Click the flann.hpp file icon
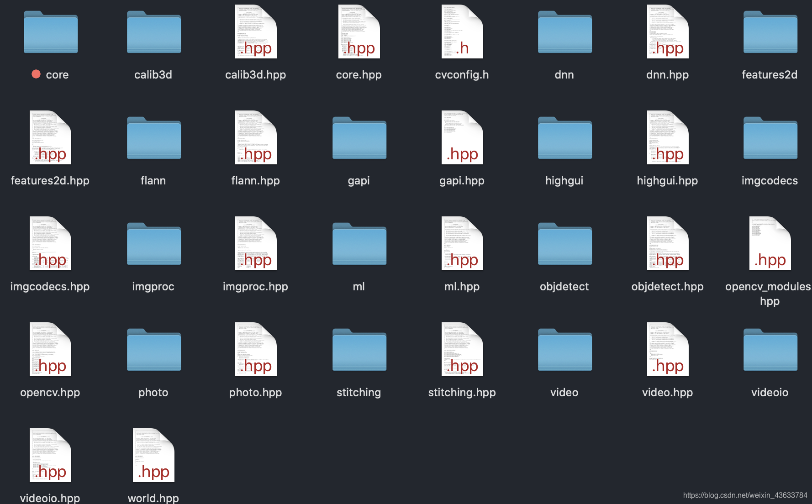Image resolution: width=812 pixels, height=504 pixels. (256, 137)
